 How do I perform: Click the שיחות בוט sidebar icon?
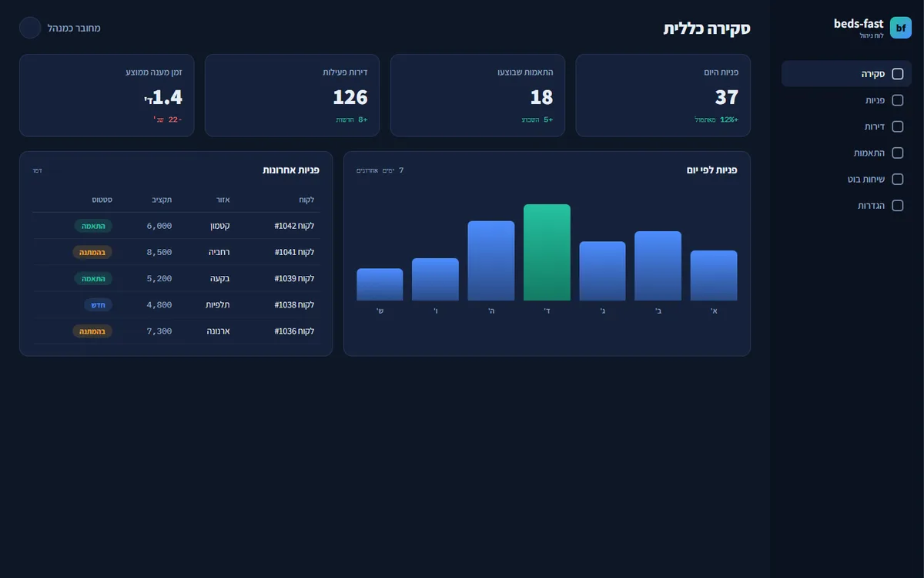pyautogui.click(x=897, y=179)
